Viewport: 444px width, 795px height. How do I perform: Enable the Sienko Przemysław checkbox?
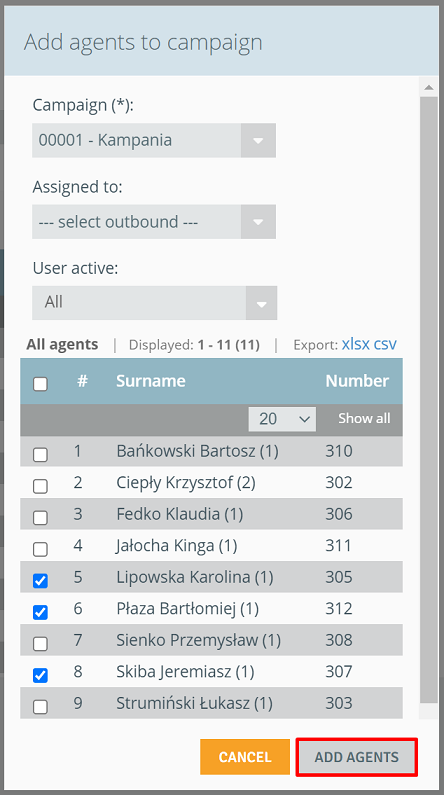[41, 643]
